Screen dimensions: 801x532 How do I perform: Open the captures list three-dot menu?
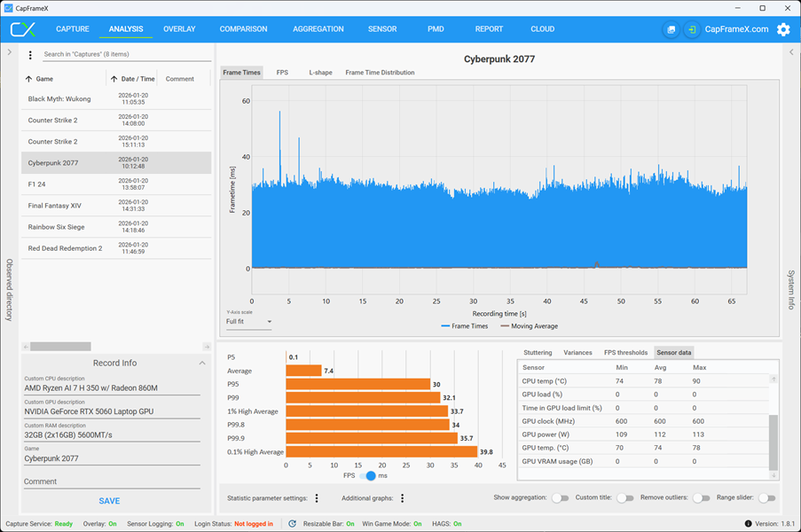tap(30, 55)
